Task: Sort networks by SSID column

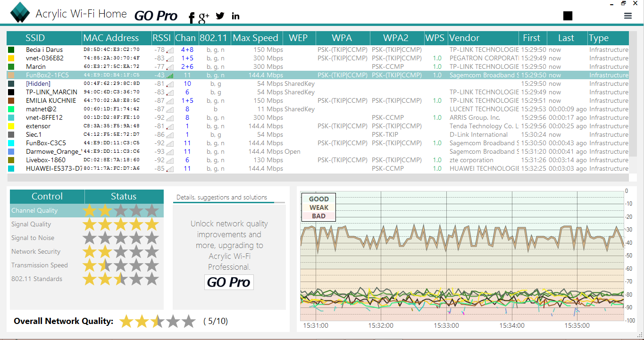Action: pos(44,38)
